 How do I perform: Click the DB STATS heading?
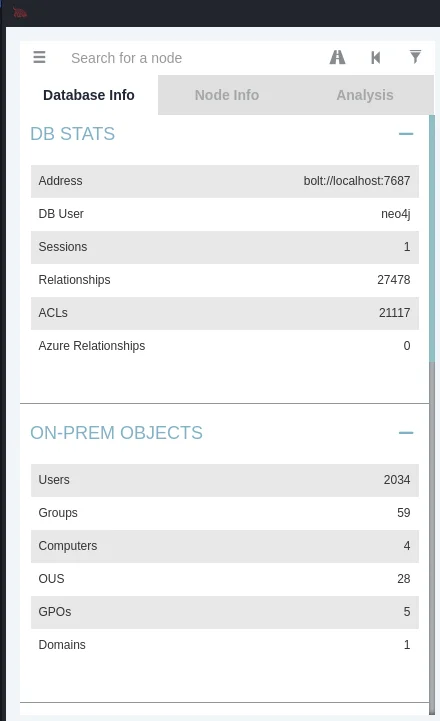(x=73, y=134)
